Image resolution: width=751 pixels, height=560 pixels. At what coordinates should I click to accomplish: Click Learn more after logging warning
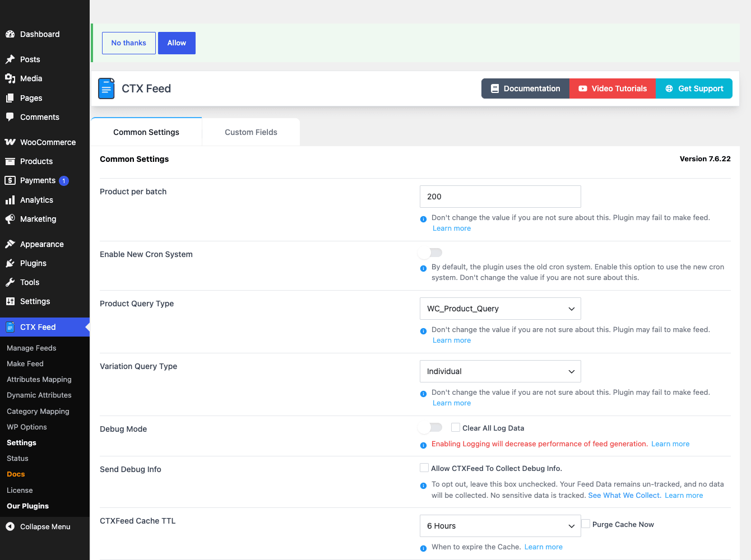(670, 444)
